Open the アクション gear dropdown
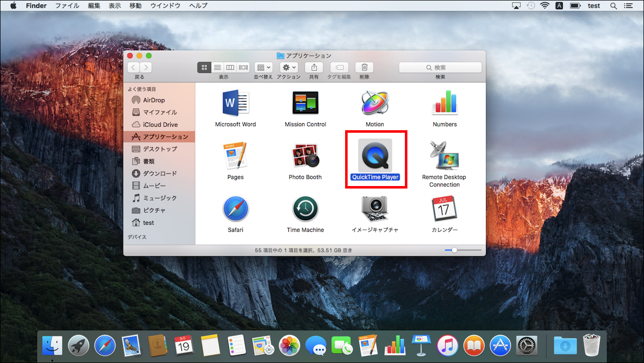Viewport: 644px width, 363px height. click(x=289, y=67)
